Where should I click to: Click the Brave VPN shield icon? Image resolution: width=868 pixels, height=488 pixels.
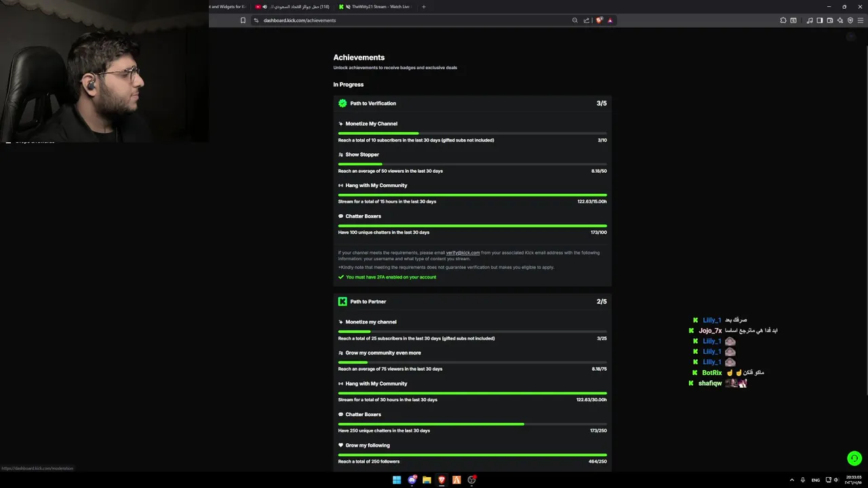click(x=850, y=20)
